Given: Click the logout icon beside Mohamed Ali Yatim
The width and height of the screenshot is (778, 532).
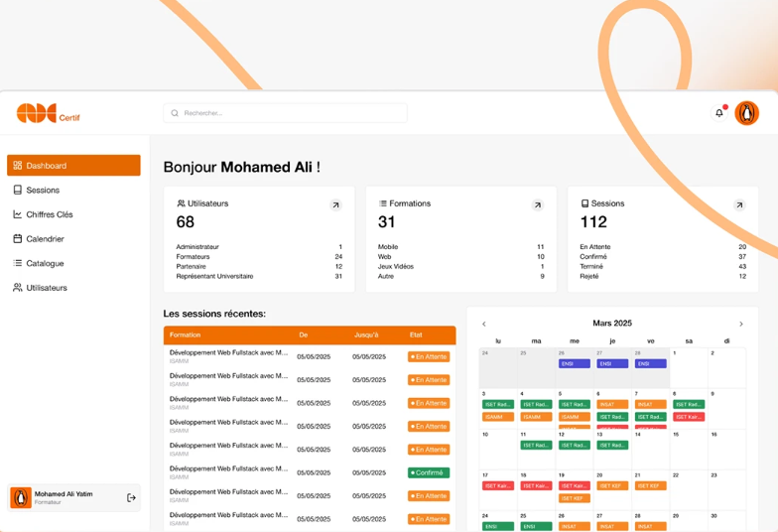Looking at the screenshot, I should point(131,498).
